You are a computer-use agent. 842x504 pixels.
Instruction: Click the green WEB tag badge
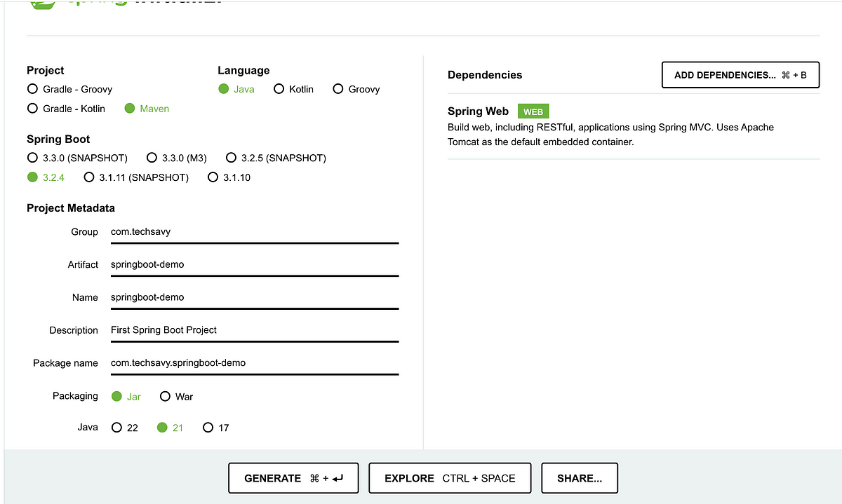click(x=533, y=111)
